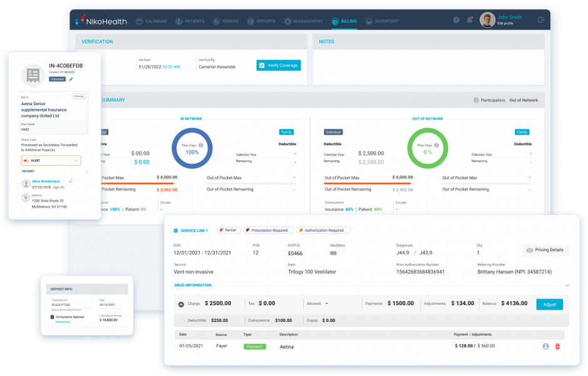The width and height of the screenshot is (588, 376).
Task: Open the Management section
Action: [303, 21]
